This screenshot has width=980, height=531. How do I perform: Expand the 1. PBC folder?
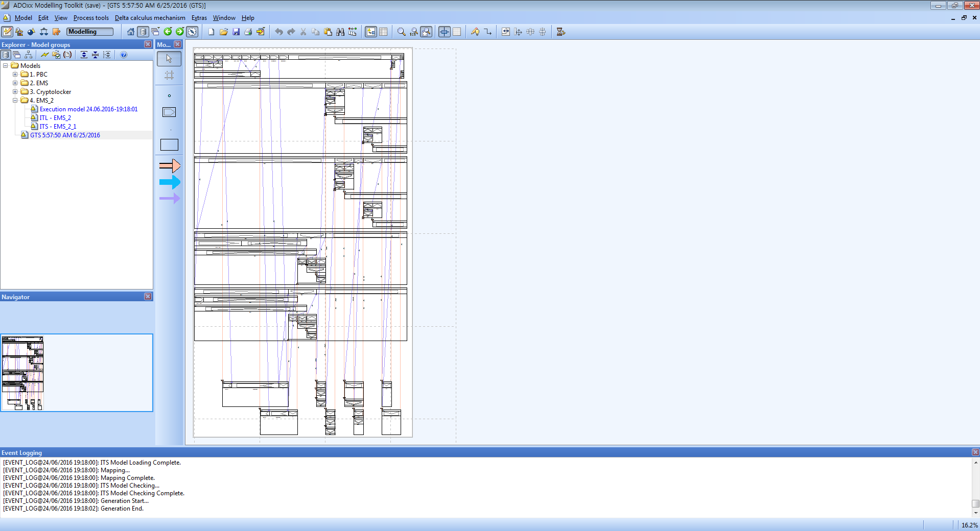tap(15, 74)
